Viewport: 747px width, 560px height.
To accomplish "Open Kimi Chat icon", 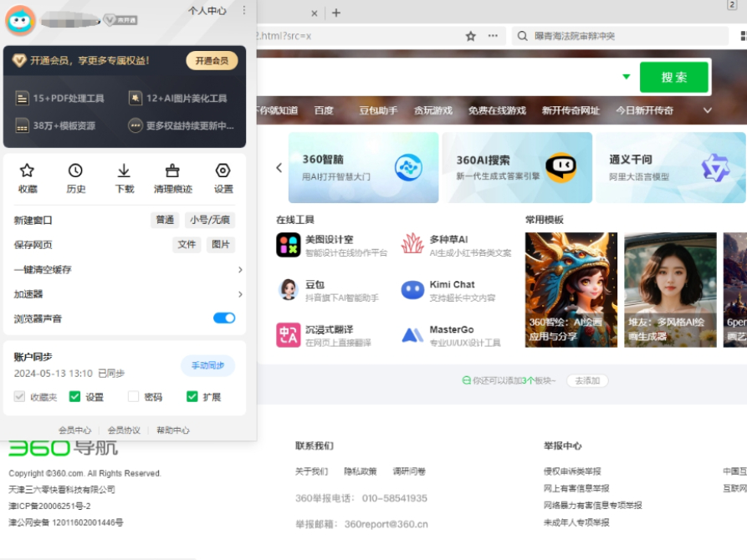I will pyautogui.click(x=412, y=289).
